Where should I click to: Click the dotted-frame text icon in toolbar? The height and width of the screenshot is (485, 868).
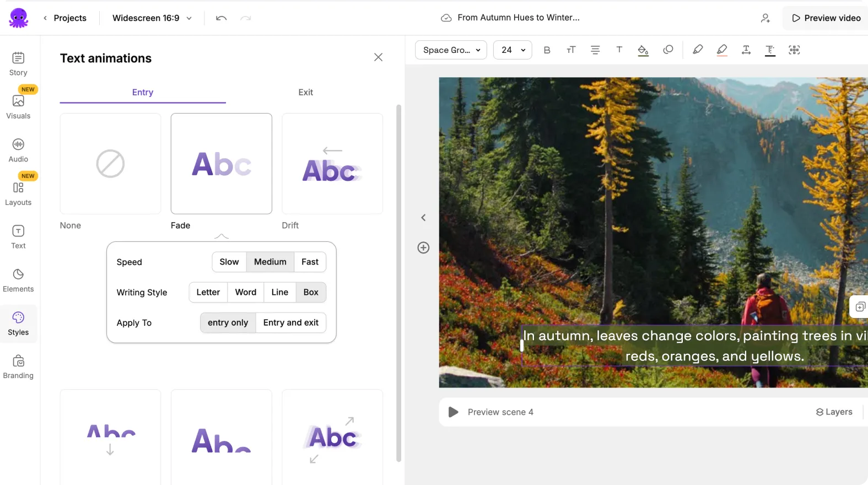point(794,50)
